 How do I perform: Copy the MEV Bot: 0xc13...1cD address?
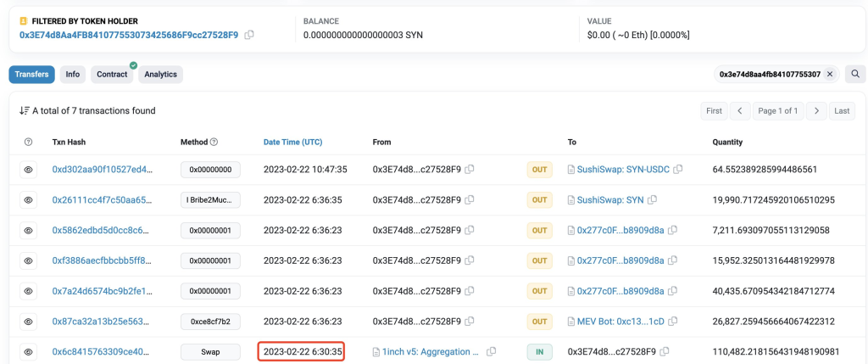pyautogui.click(x=672, y=322)
